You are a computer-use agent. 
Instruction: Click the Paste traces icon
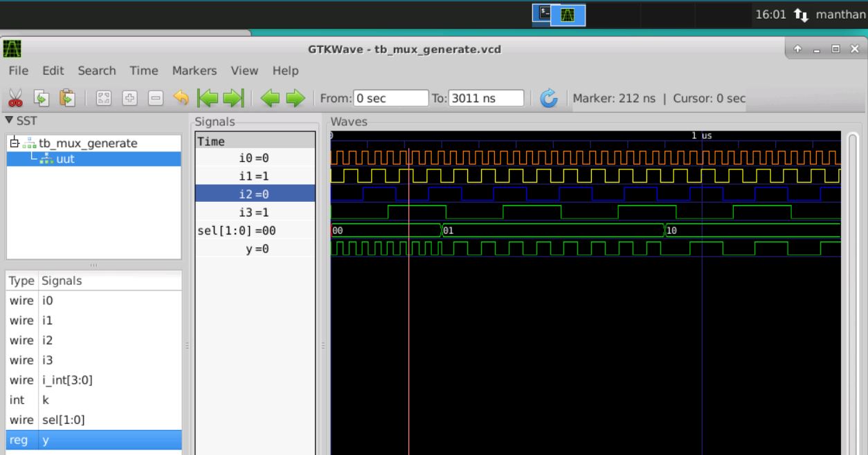[66, 98]
